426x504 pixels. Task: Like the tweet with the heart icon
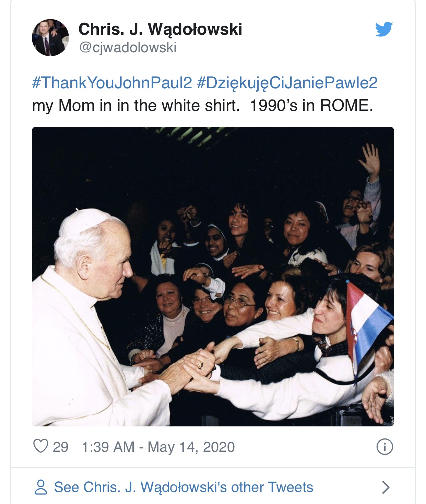(x=40, y=446)
